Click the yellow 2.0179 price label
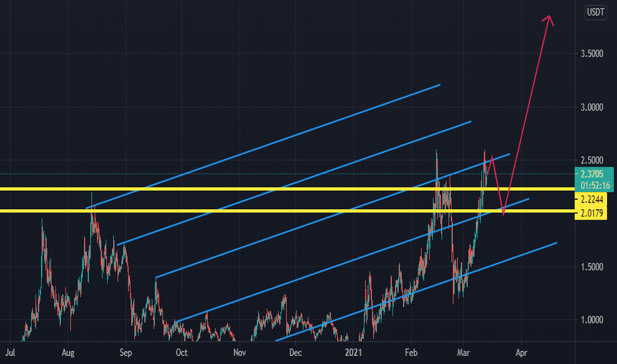This screenshot has height=364, width=617. (x=591, y=213)
